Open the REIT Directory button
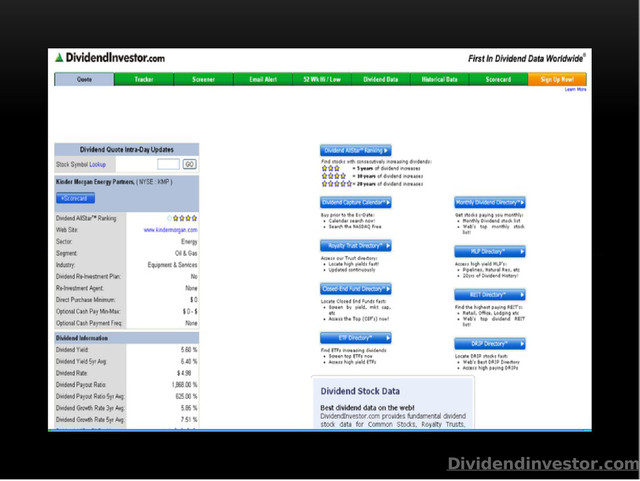640x481 pixels. click(x=490, y=294)
